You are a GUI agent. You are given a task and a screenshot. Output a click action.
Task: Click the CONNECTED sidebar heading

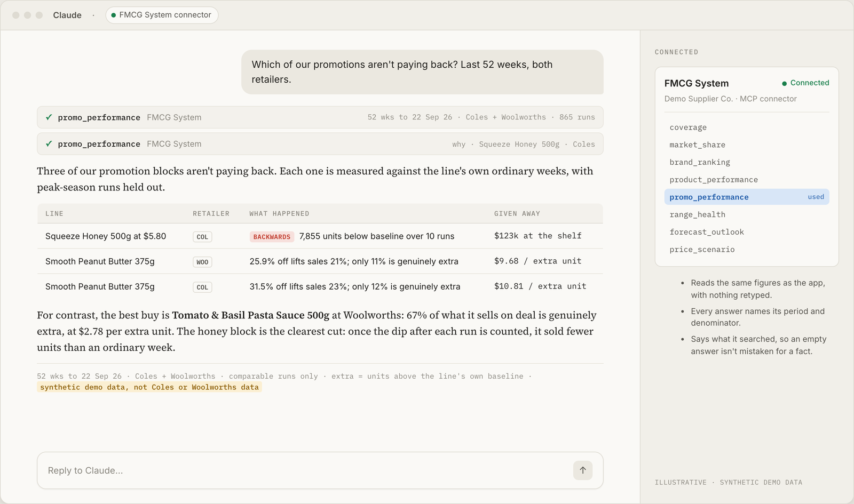(676, 52)
